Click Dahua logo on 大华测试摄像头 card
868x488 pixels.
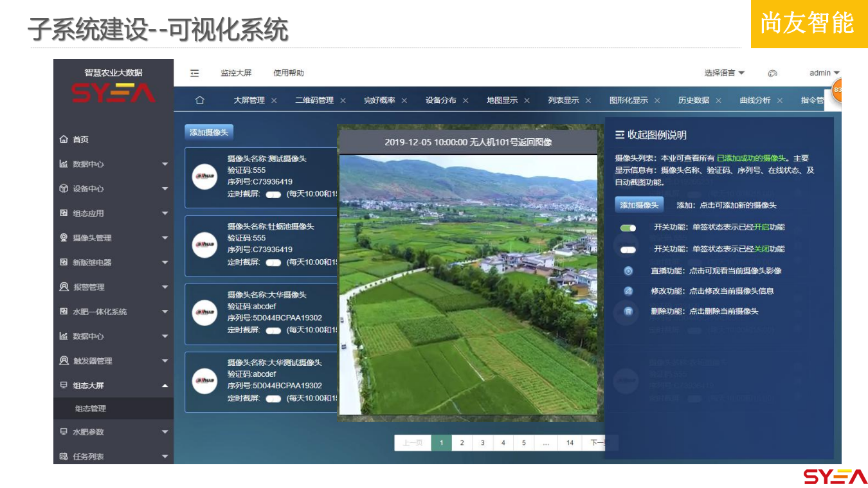coord(204,381)
